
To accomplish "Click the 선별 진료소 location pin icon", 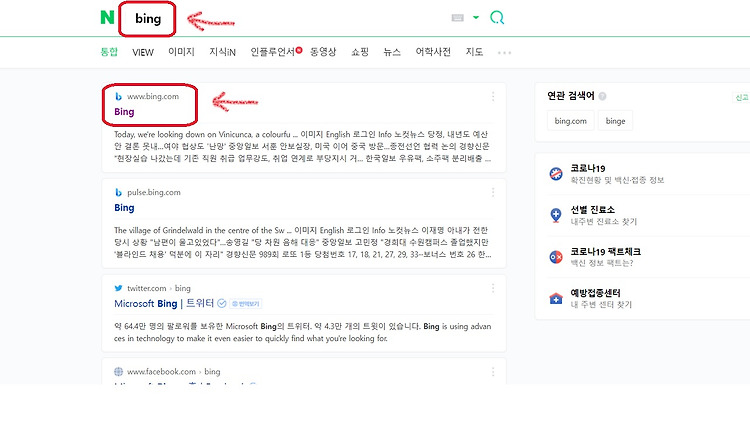I will (556, 215).
